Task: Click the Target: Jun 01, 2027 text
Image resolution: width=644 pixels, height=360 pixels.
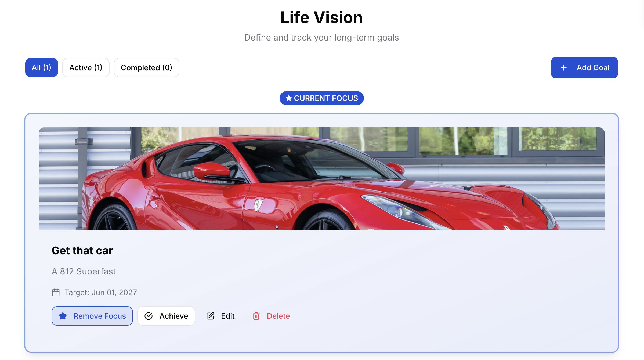Action: coord(101,292)
